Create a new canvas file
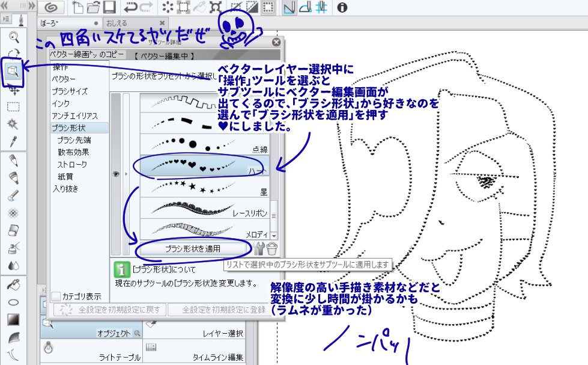Screen dimensions: 588x365 pyautogui.click(x=78, y=7)
